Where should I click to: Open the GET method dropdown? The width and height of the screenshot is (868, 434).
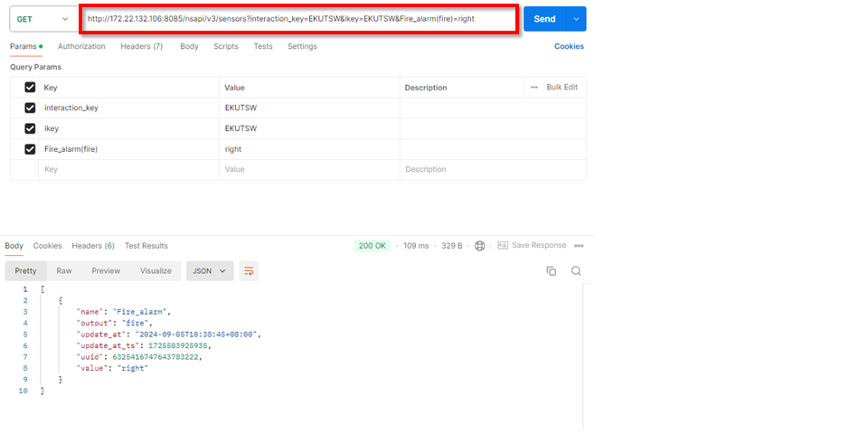pos(42,19)
